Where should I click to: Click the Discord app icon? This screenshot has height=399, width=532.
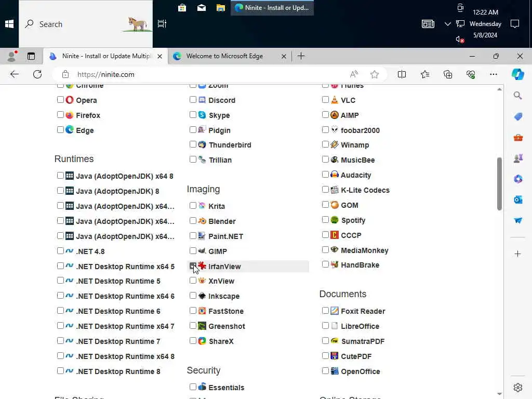(x=202, y=100)
